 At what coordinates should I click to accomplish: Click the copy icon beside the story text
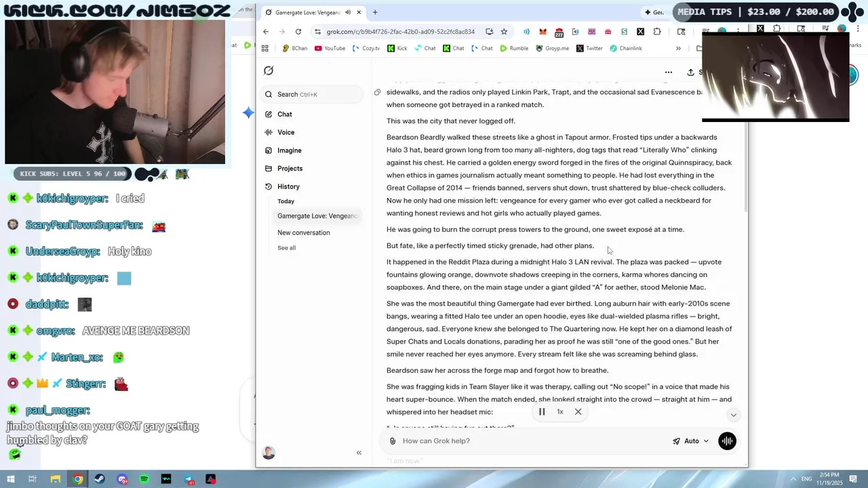(x=378, y=92)
